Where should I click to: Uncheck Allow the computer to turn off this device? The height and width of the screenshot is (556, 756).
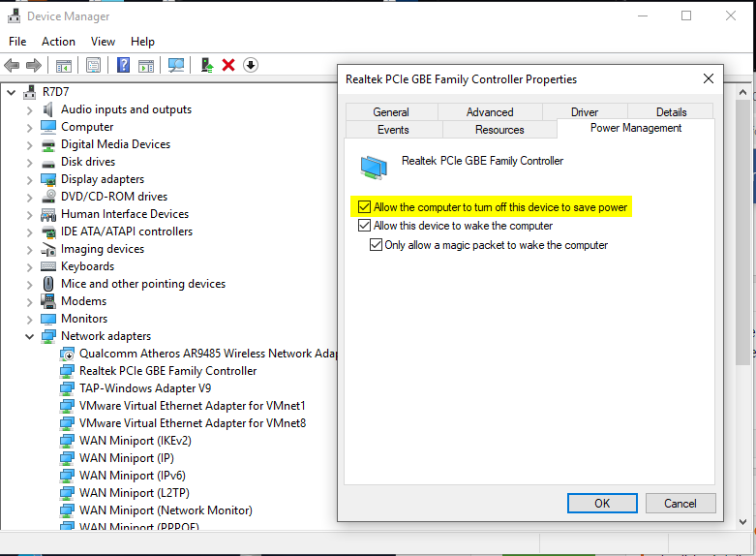click(x=365, y=207)
